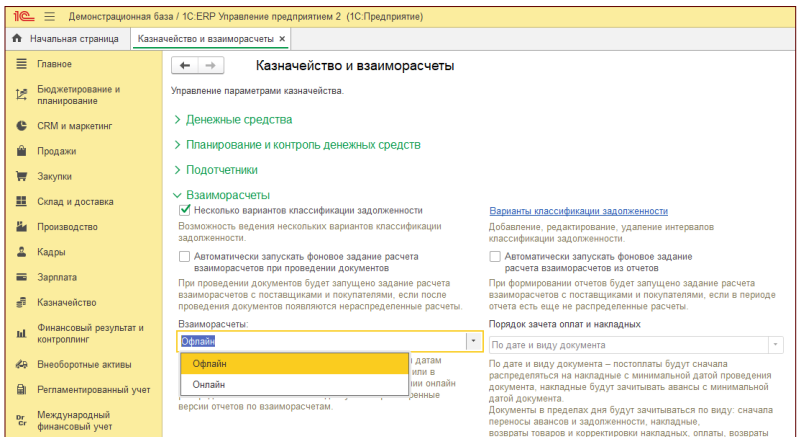The width and height of the screenshot is (802, 437).
Task: Open Регламентированный учет section
Action: pyautogui.click(x=94, y=389)
